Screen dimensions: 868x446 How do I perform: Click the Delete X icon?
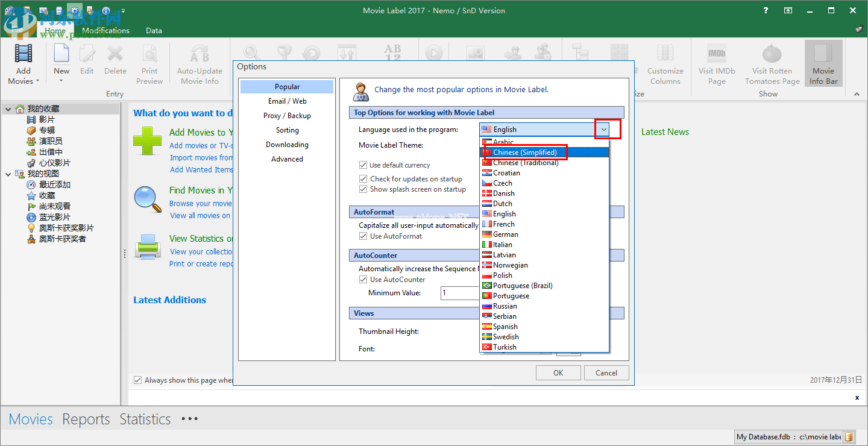(x=115, y=53)
